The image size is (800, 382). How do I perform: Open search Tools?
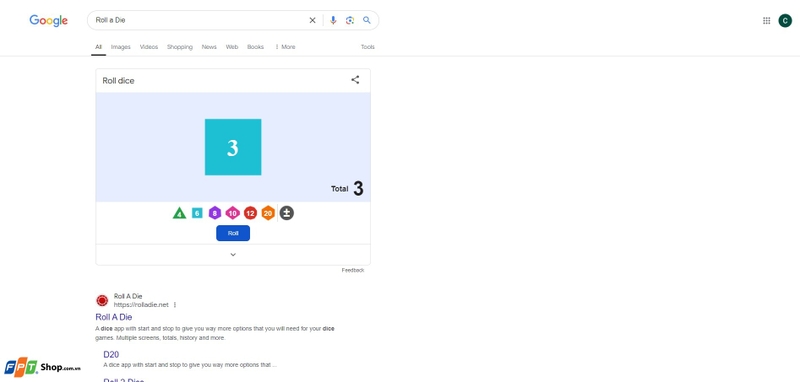click(368, 47)
